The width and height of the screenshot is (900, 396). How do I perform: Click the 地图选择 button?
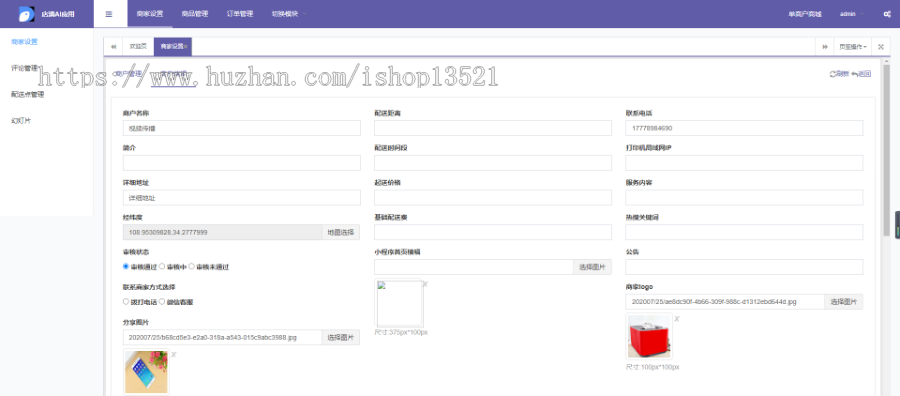341,232
